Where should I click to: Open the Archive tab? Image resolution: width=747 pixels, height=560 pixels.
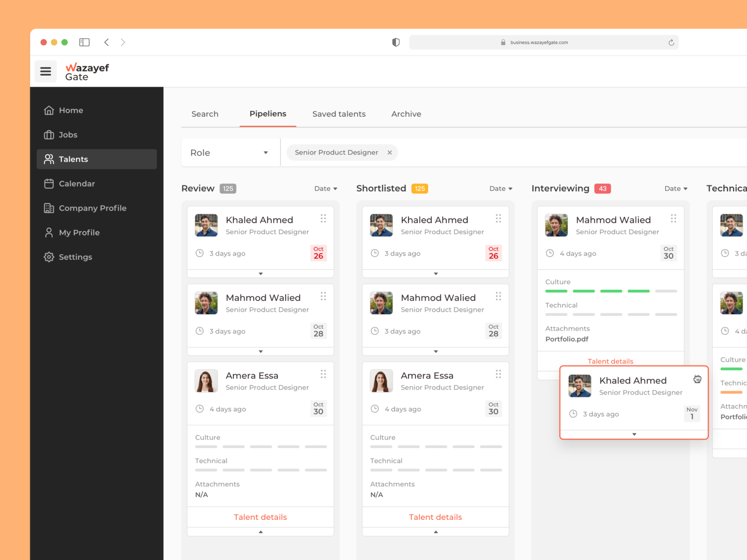pyautogui.click(x=406, y=114)
